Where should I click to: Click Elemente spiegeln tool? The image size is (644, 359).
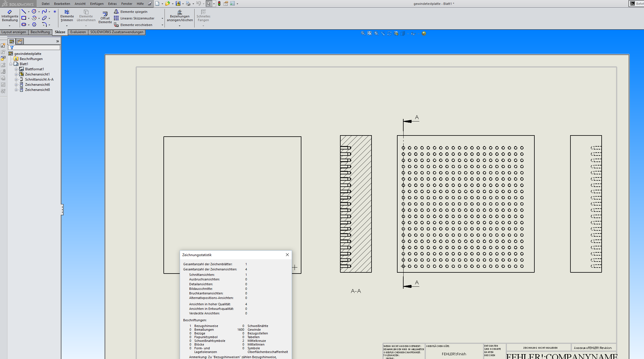[x=131, y=11]
